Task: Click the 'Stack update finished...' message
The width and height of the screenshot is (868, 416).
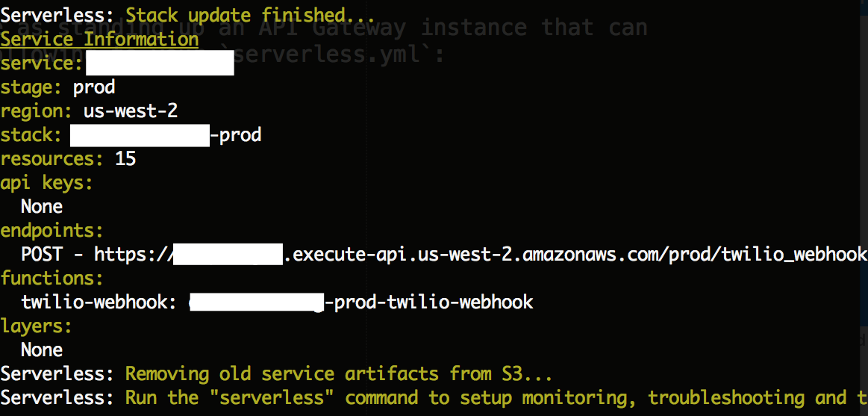Action: click(251, 16)
